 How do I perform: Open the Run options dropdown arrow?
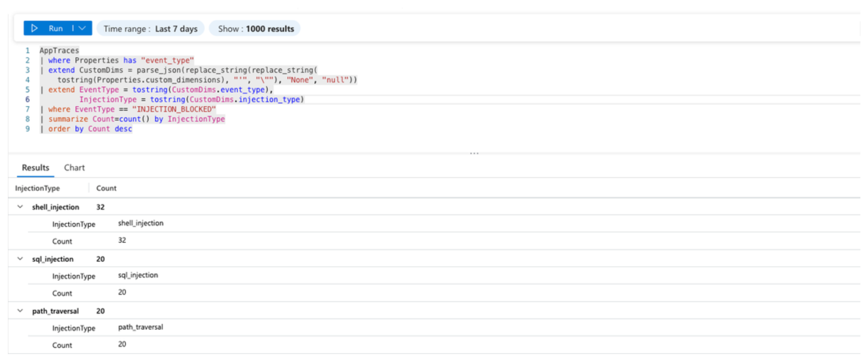(x=82, y=28)
